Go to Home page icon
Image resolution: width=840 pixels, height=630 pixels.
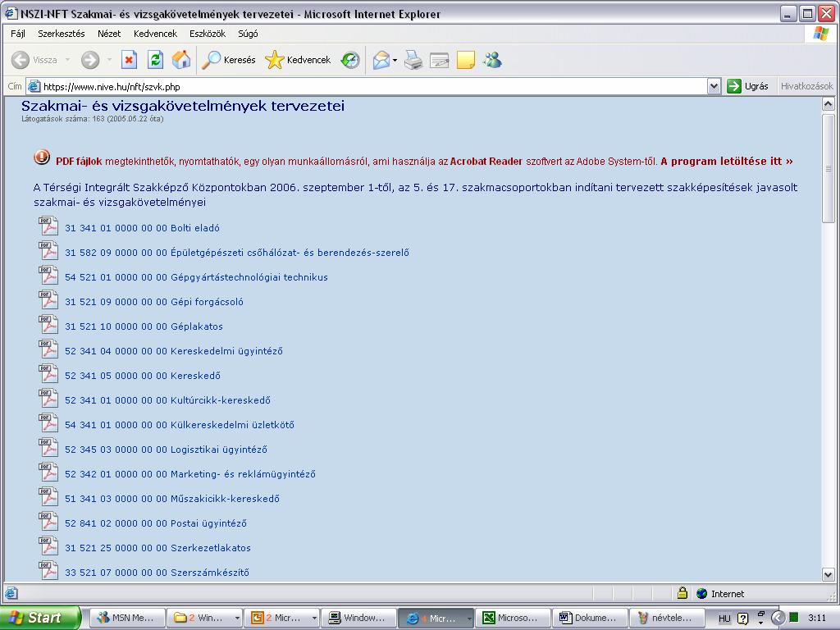[181, 60]
